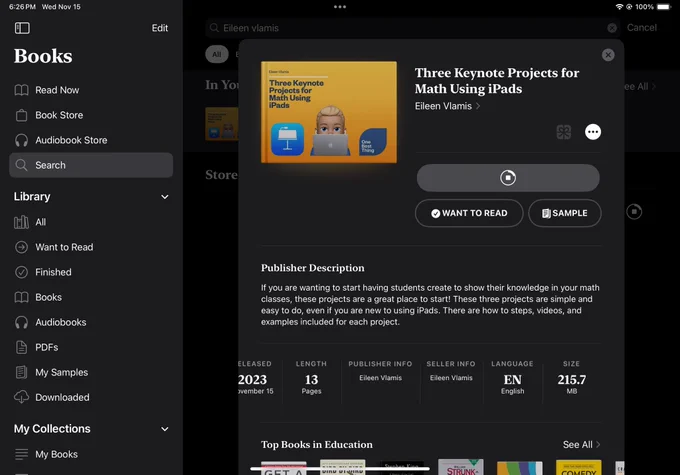Click the Books title heading

click(x=43, y=56)
